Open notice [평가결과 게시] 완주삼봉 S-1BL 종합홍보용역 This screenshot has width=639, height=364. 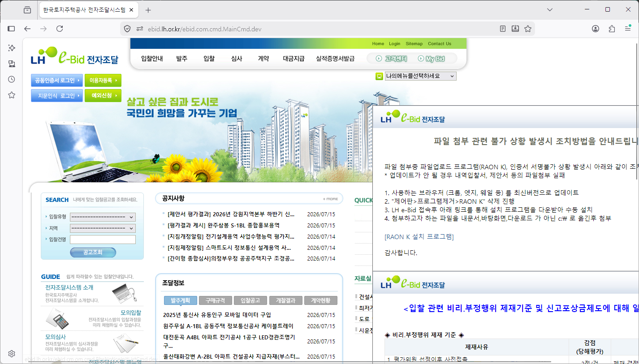(224, 225)
